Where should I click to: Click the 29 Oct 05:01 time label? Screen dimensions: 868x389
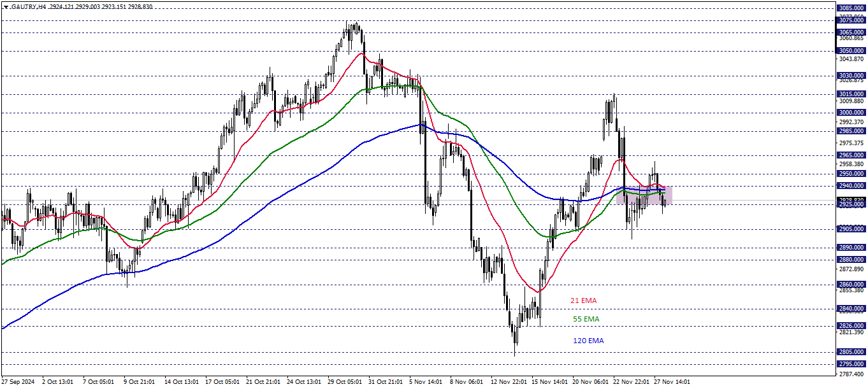coord(344,382)
